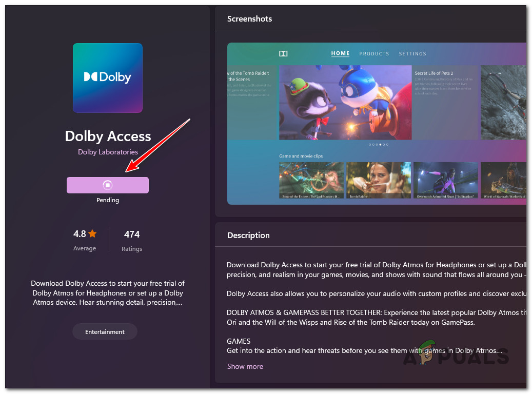Image resolution: width=532 pixels, height=394 pixels.
Task: Select SETTINGS tab in the app screenshot
Action: (412, 54)
